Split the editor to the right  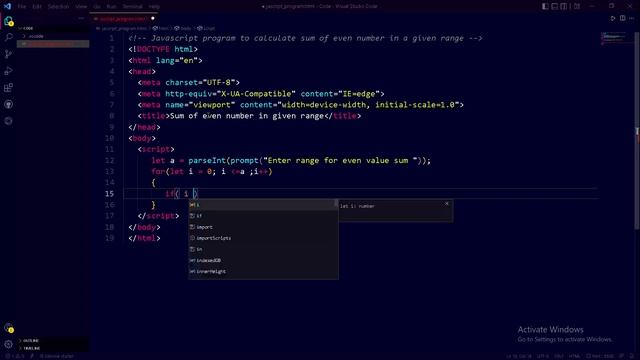point(622,18)
